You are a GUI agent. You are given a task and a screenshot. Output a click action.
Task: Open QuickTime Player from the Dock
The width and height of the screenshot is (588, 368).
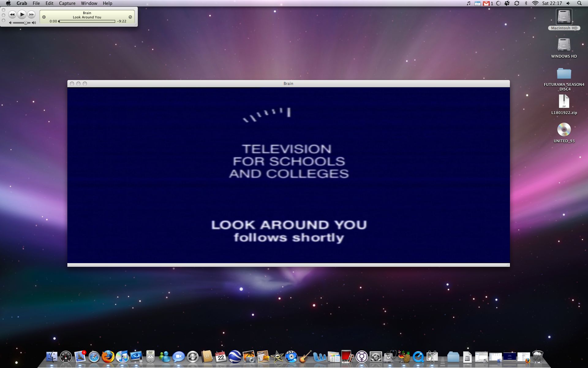click(418, 357)
